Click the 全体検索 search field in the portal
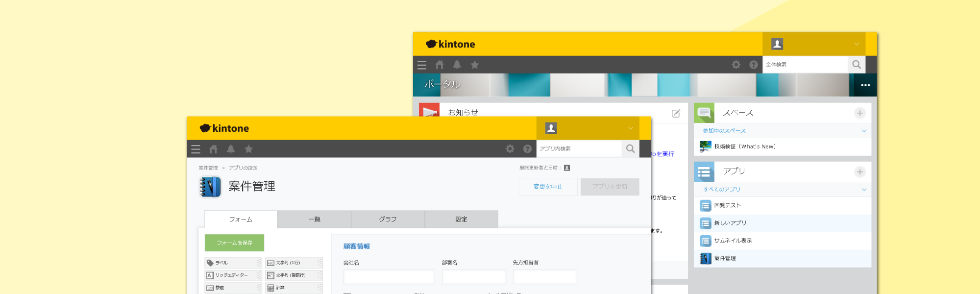Image resolution: width=980 pixels, height=294 pixels. 805,64
